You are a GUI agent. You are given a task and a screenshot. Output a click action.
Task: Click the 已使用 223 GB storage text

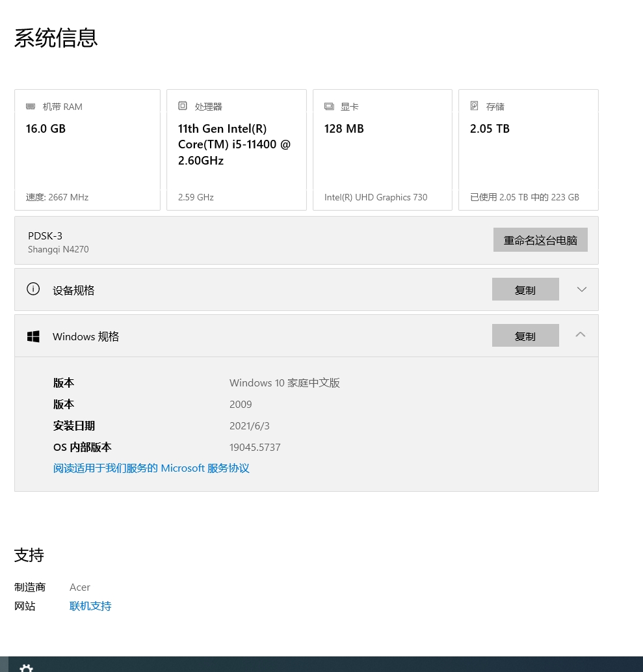pos(524,197)
